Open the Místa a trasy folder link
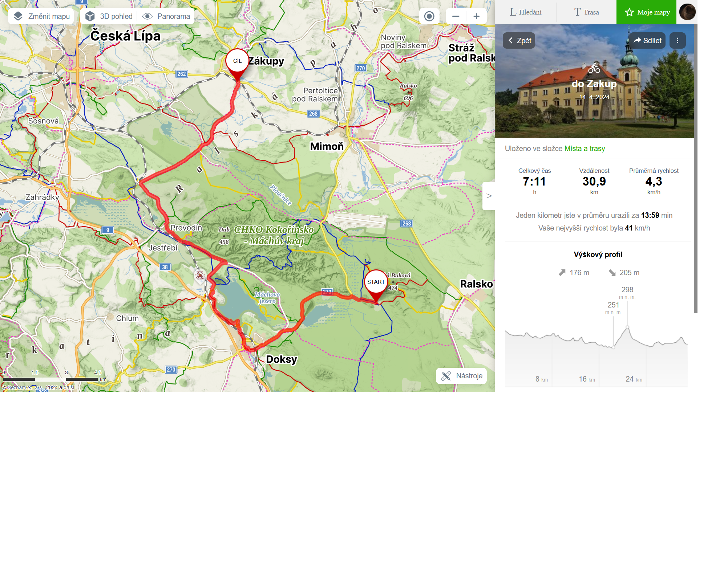This screenshot has width=728, height=562. [585, 148]
